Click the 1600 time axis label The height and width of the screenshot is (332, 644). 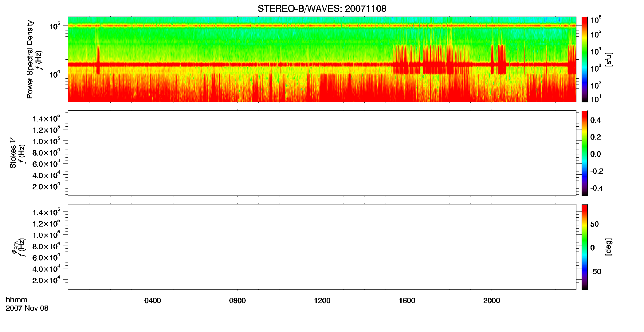pos(407,301)
